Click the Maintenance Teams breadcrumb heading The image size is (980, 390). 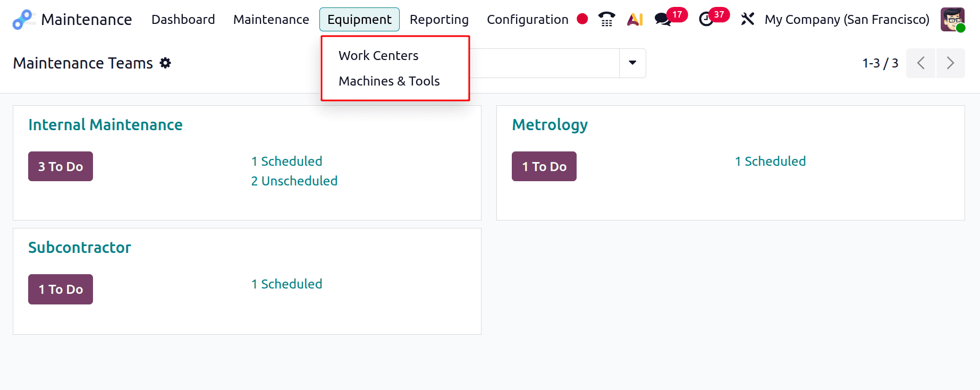pyautogui.click(x=83, y=63)
